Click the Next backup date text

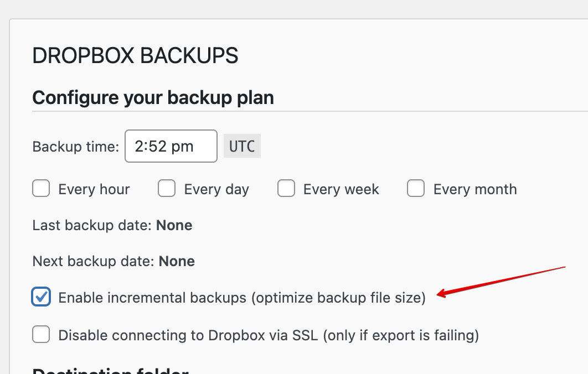114,261
